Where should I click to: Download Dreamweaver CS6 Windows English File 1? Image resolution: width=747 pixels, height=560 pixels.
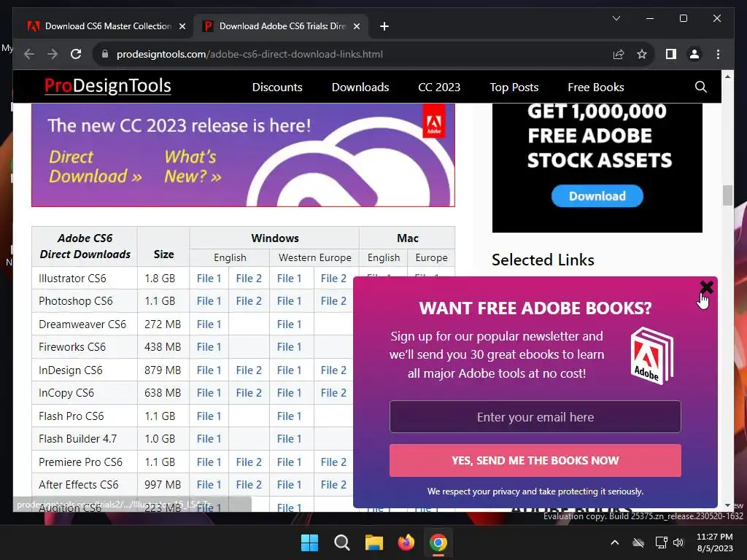tap(209, 324)
